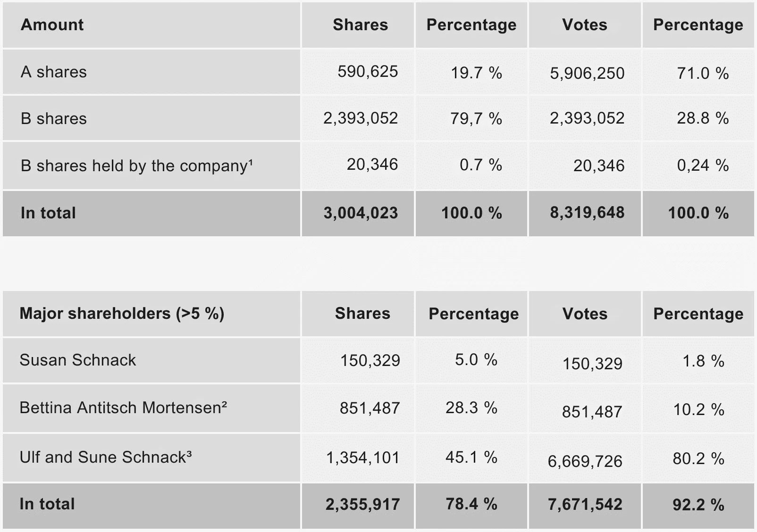The image size is (757, 532).
Task: Click the 28.3 % share percentage cell
Action: [471, 407]
